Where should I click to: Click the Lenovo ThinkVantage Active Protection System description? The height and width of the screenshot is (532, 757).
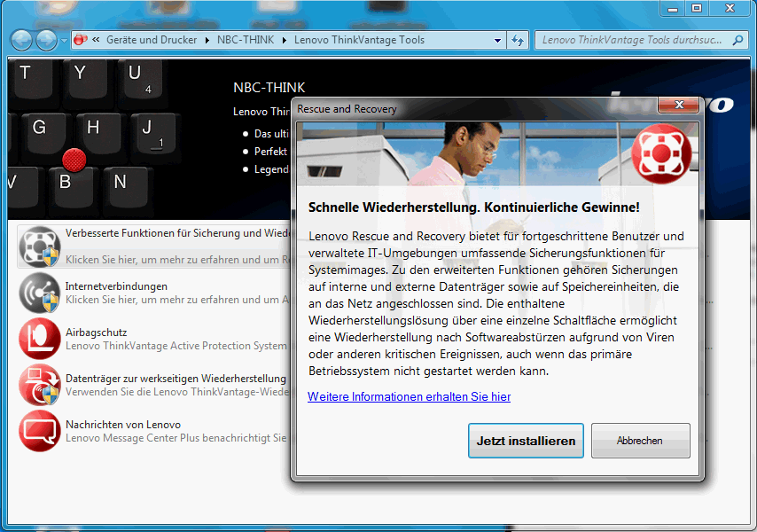(176, 346)
